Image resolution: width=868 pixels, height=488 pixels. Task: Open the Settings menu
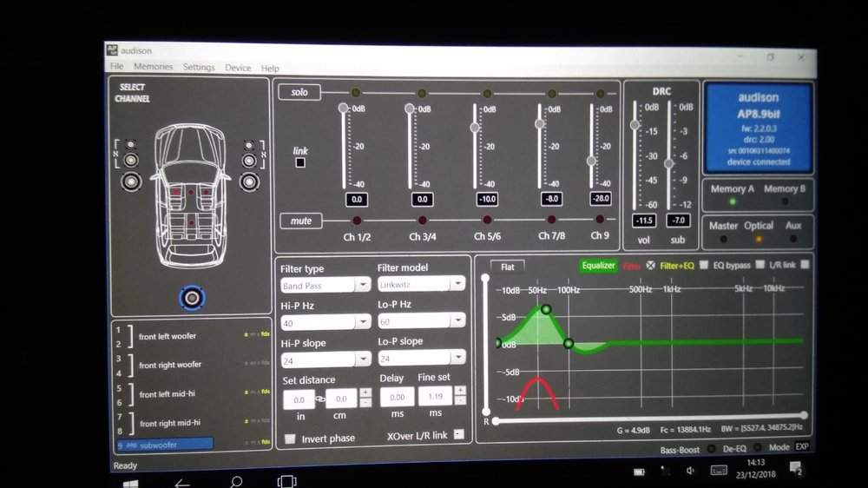coord(199,67)
